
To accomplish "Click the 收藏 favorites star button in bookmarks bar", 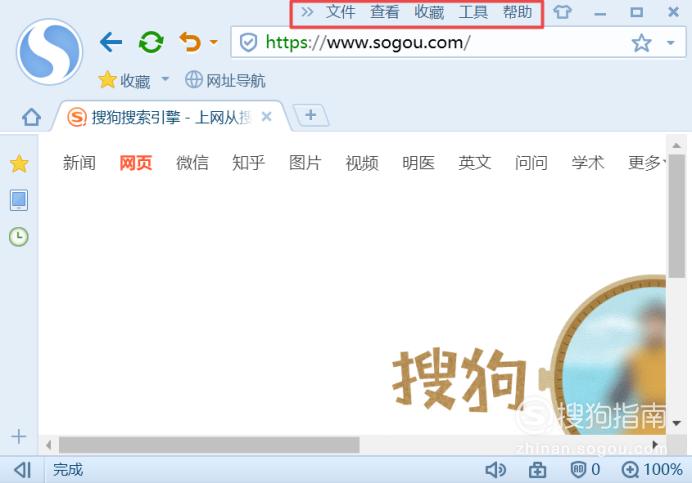I will (124, 80).
